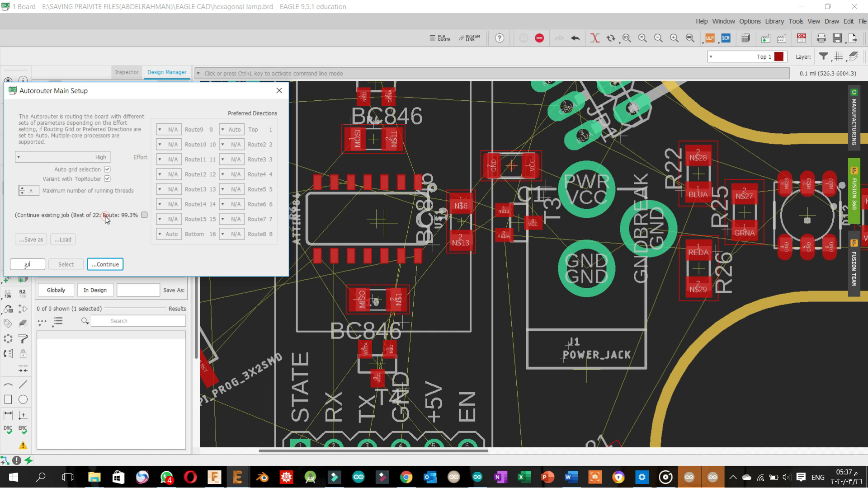Select the Rectangle tool
Screen dimensions: 868x488
coord(8,399)
